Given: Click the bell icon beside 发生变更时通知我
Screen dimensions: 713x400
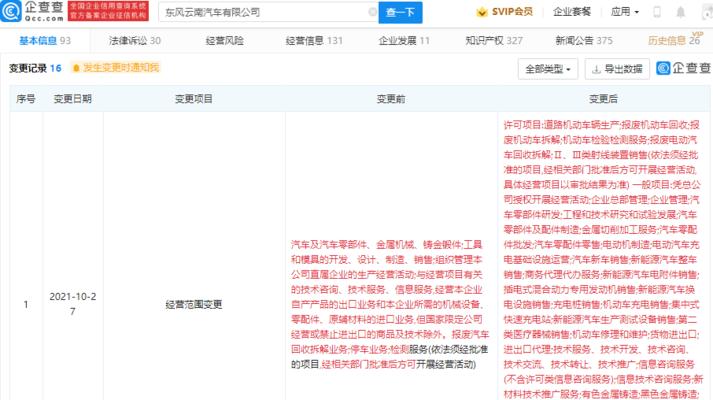Looking at the screenshot, I should coord(76,68).
